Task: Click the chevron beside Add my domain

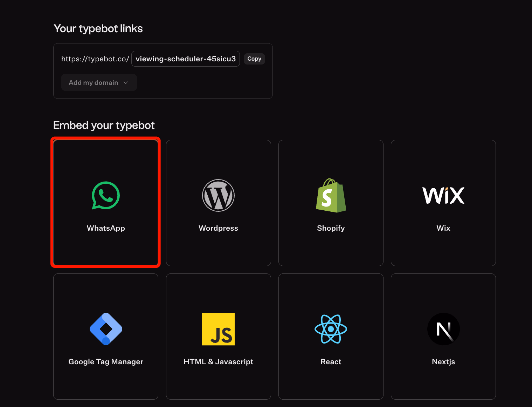Action: [x=126, y=83]
